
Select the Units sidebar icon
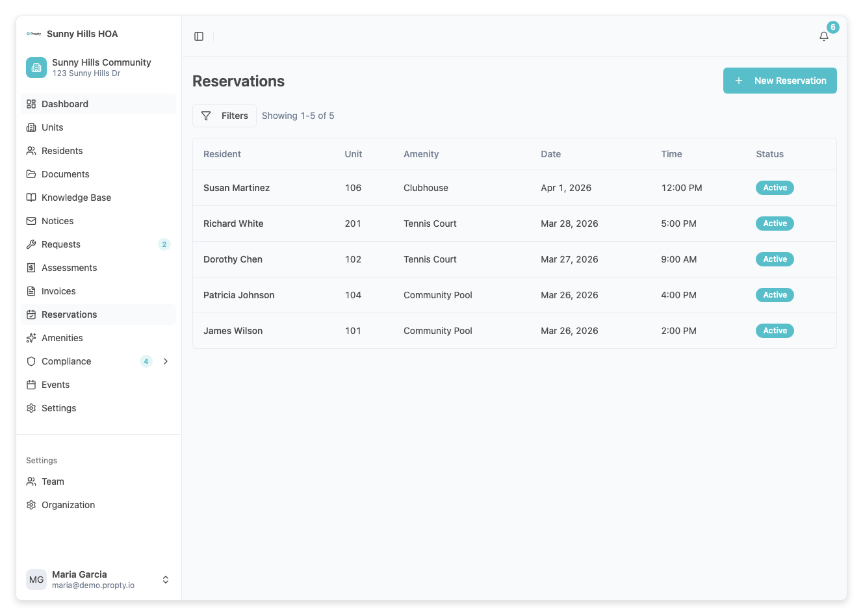(31, 127)
